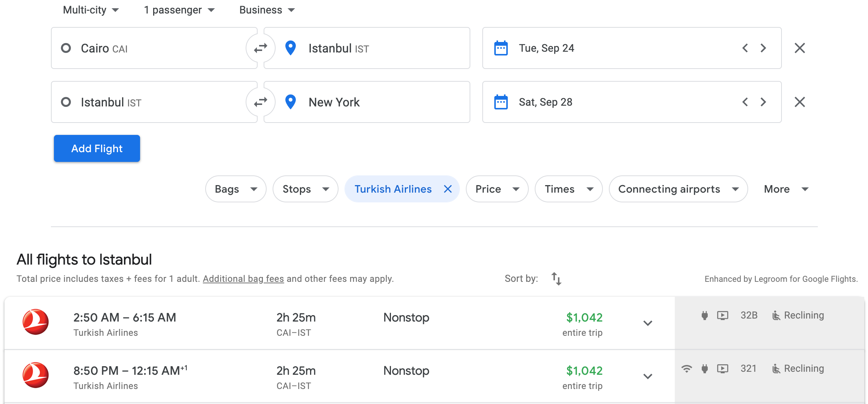Click the sort order arrows icon

coord(556,279)
